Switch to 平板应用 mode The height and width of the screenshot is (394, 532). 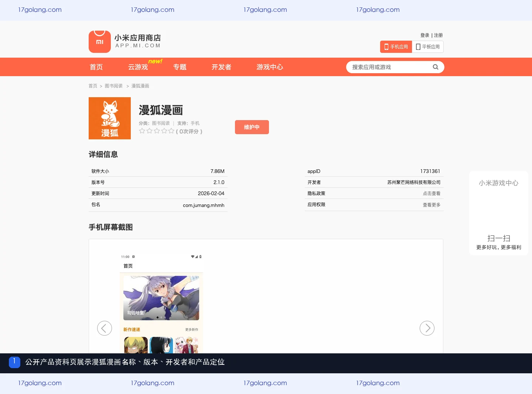428,47
